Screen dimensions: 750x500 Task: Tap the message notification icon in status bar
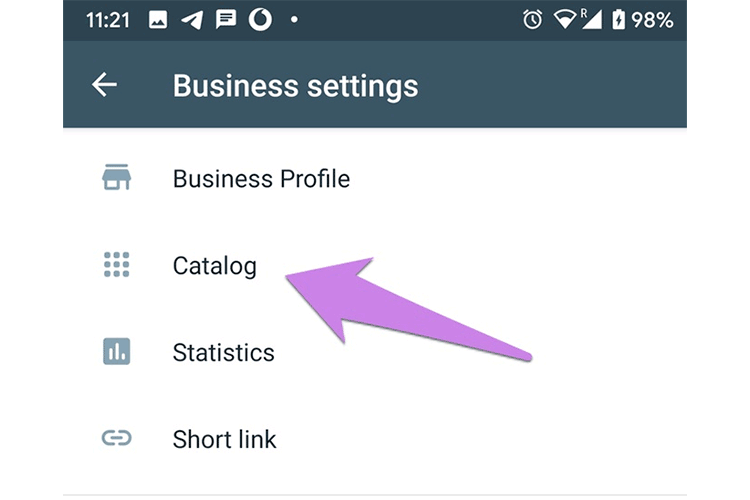click(x=226, y=20)
